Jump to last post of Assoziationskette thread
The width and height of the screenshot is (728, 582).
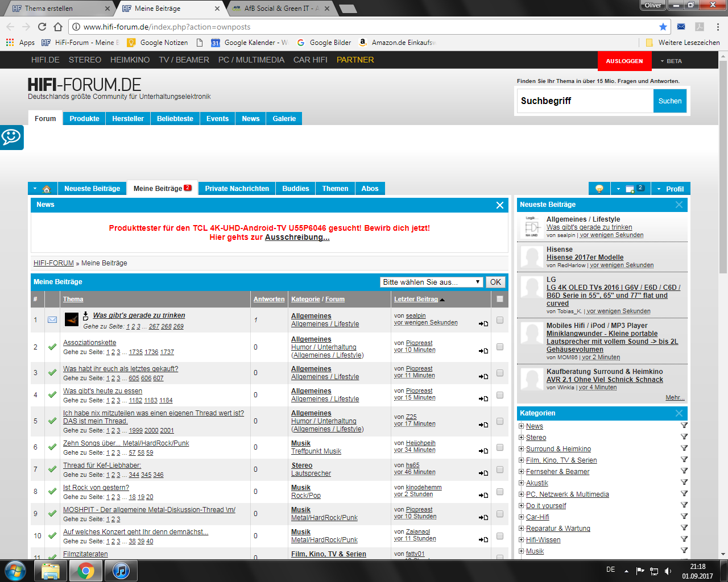point(483,351)
